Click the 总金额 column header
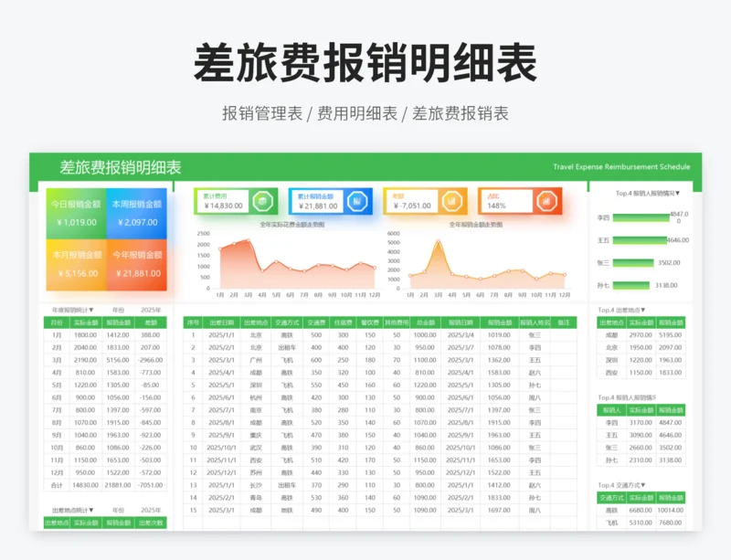731x560 pixels. (x=425, y=322)
